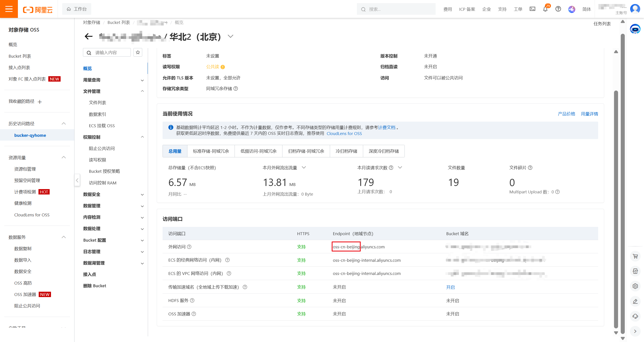Open Bucket 列表 in left sidebar
Image resolution: width=644 pixels, height=342 pixels.
tap(20, 56)
